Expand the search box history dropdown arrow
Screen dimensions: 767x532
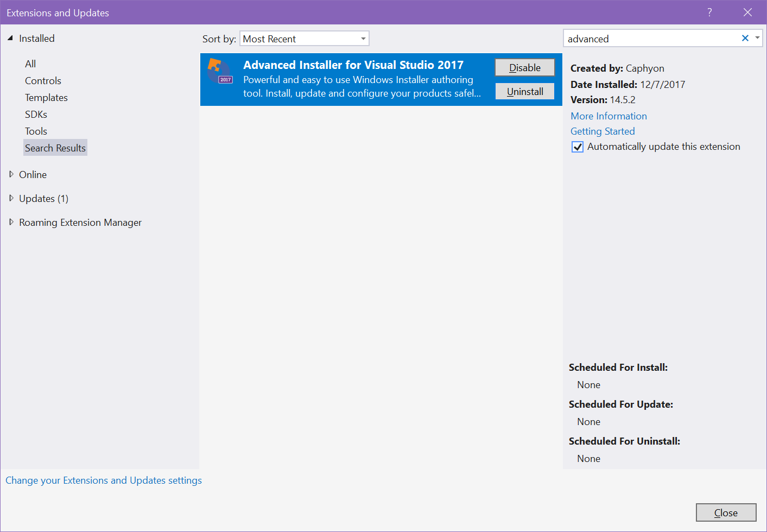757,38
